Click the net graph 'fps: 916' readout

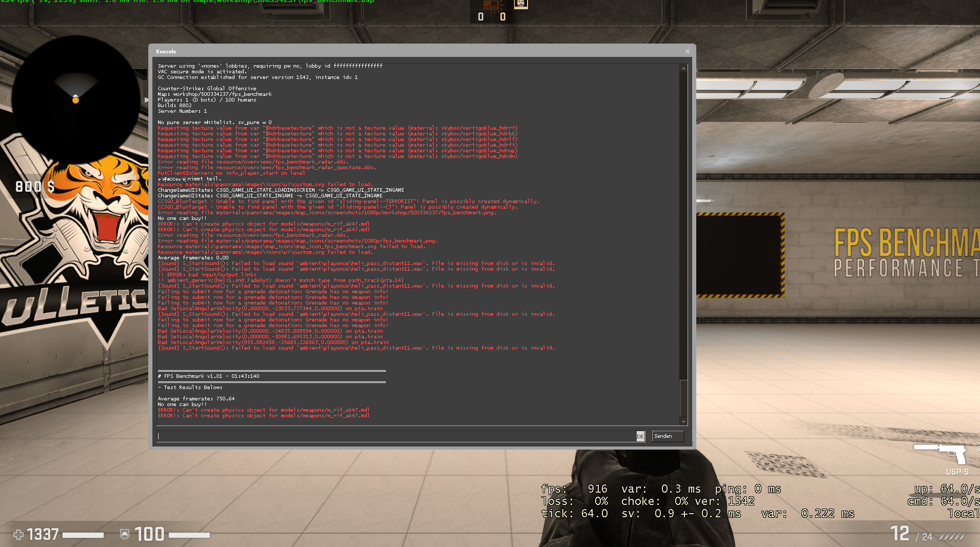click(x=574, y=489)
